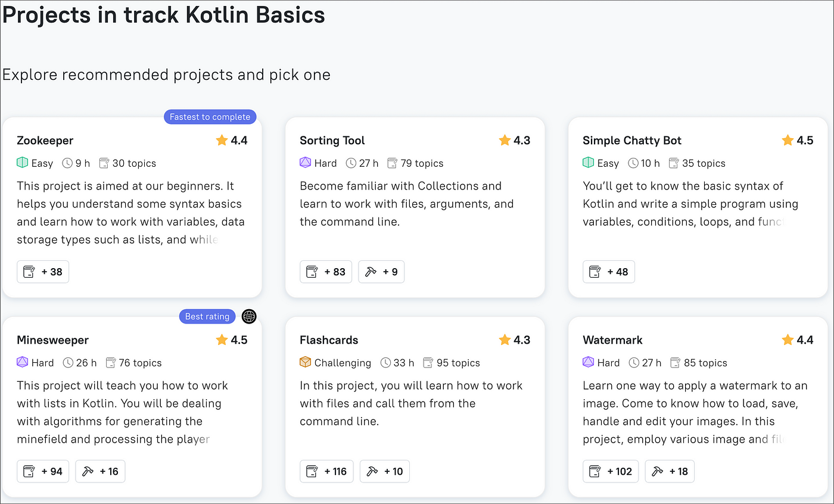Open the Zookeeper project title
The image size is (834, 504).
pos(45,141)
